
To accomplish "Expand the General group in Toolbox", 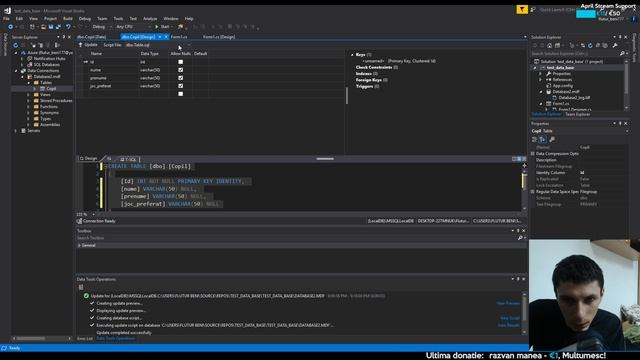I will tap(79, 245).
